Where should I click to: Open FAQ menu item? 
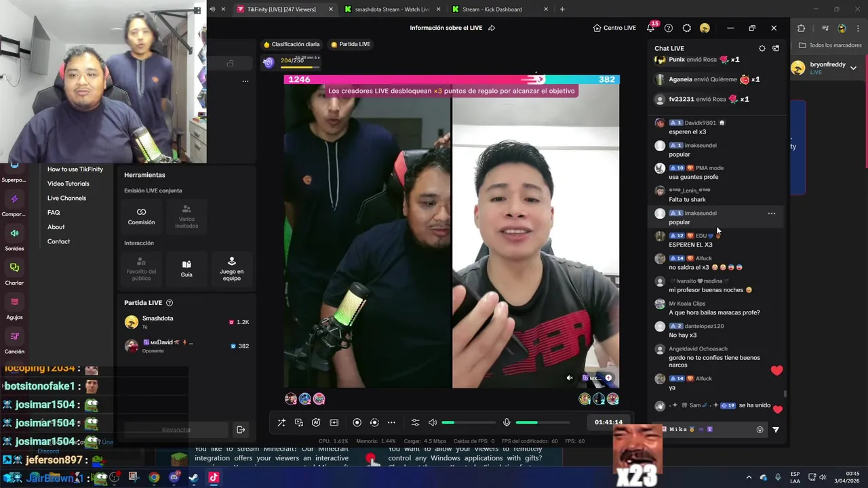coord(54,213)
